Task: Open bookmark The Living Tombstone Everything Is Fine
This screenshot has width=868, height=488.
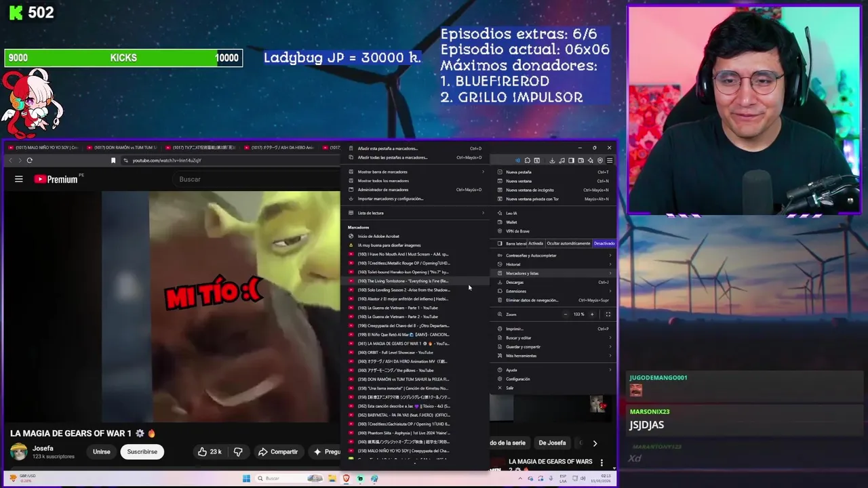Action: (416, 281)
